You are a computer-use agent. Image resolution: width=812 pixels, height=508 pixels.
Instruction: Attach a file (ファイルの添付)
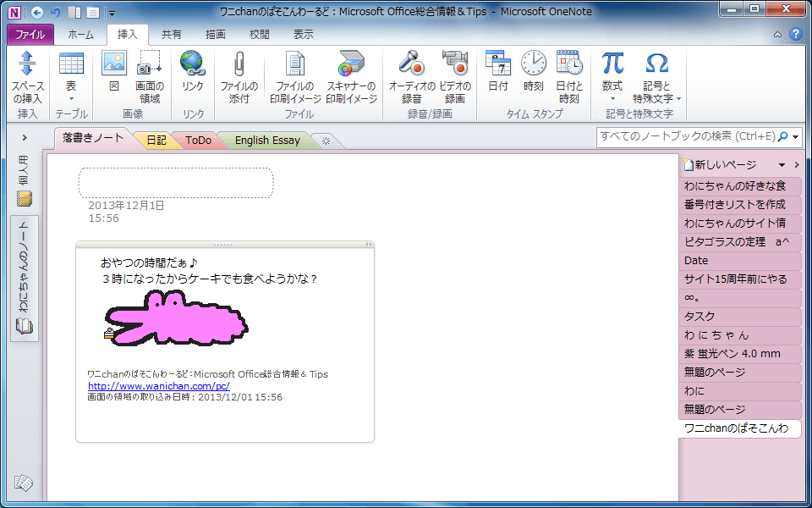(239, 78)
